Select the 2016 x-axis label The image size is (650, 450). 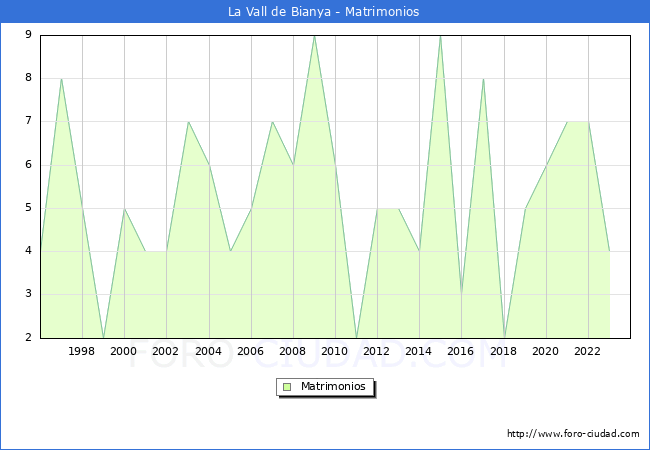tap(461, 351)
